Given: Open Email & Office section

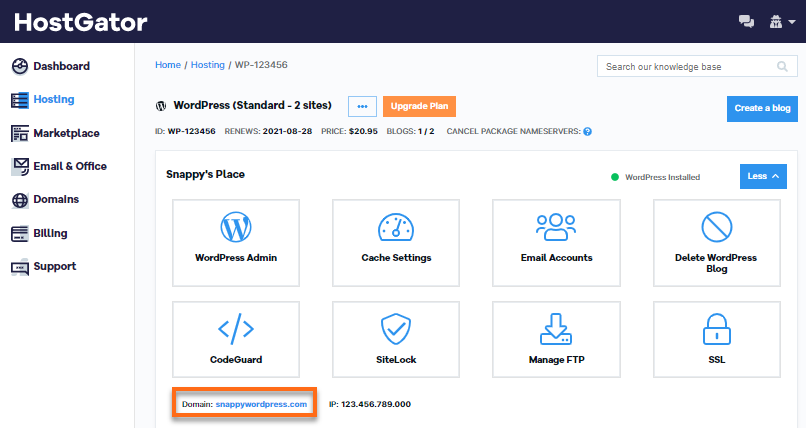Looking at the screenshot, I should [70, 166].
